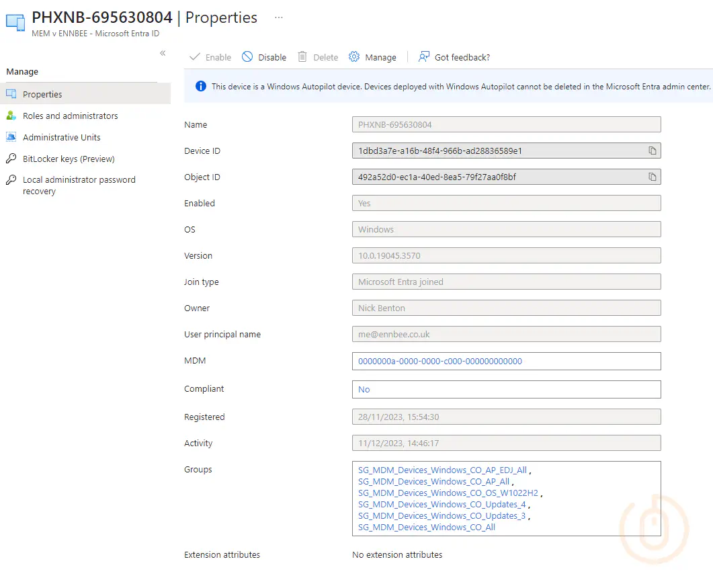Click the 'MEM v ENNBEE - Microsoft Entra ID' subtitle

[x=95, y=33]
